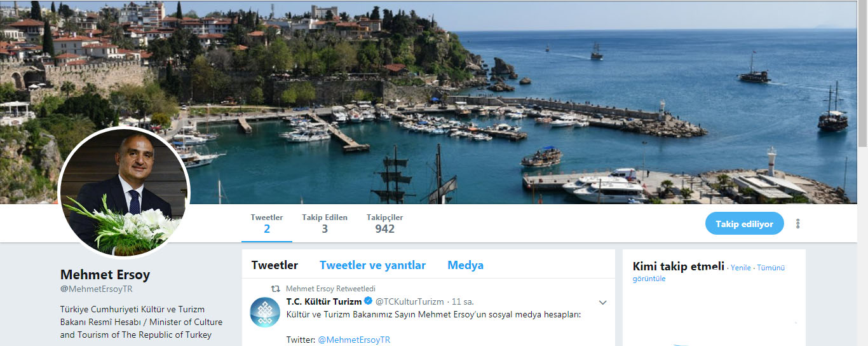Open the Medya tab
The height and width of the screenshot is (346, 868).
pos(465,265)
